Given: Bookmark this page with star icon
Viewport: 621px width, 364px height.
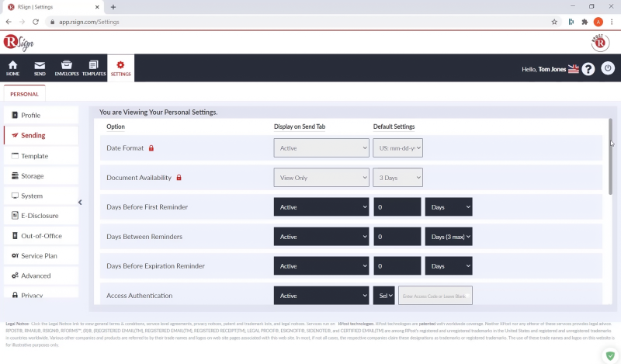Looking at the screenshot, I should (554, 22).
